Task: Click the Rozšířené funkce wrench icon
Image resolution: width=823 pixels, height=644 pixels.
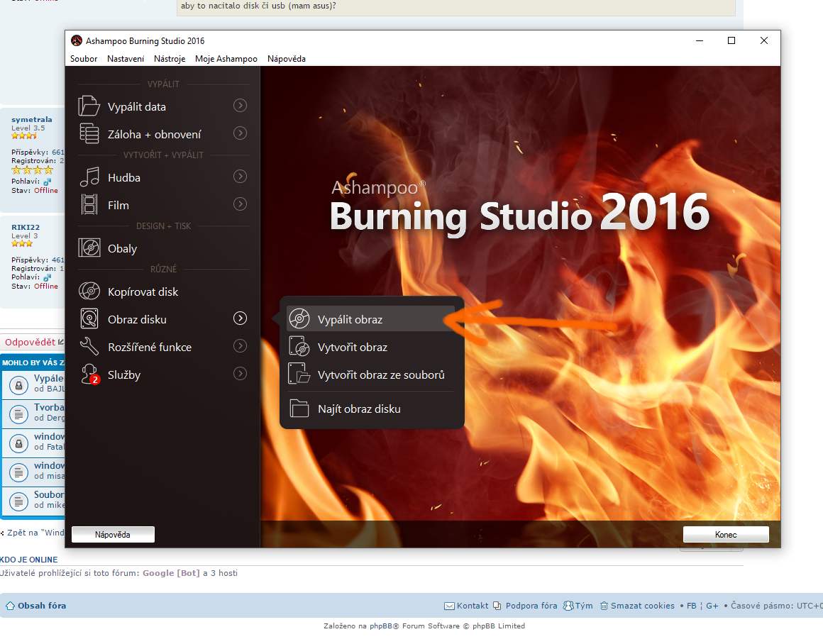Action: (x=89, y=346)
